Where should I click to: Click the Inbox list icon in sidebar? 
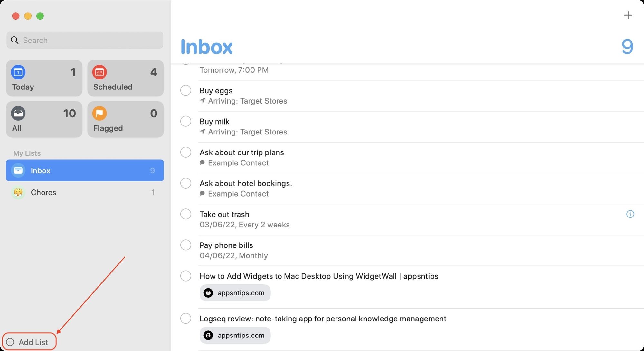tap(18, 170)
